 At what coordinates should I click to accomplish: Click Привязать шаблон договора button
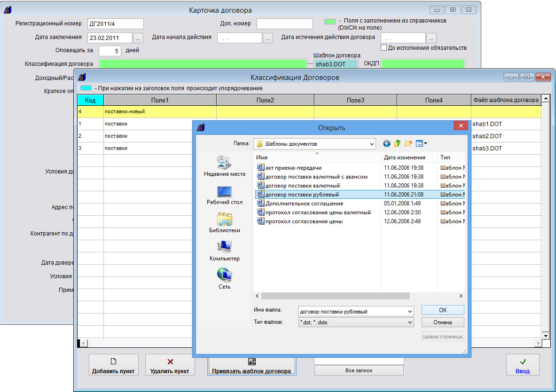coord(251,367)
